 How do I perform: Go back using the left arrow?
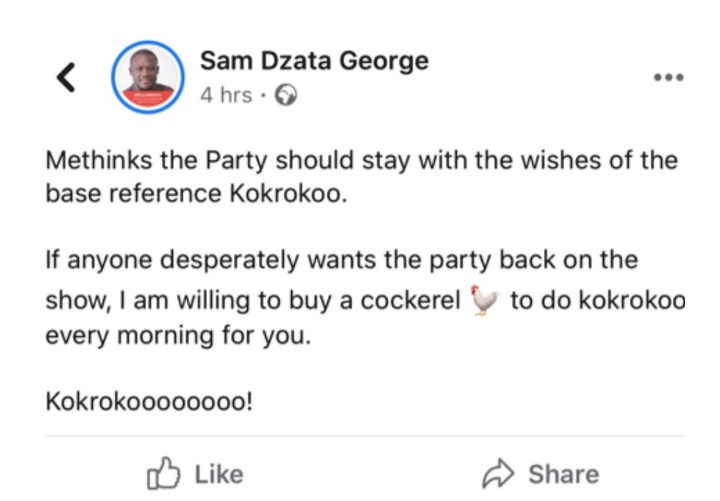(x=66, y=78)
